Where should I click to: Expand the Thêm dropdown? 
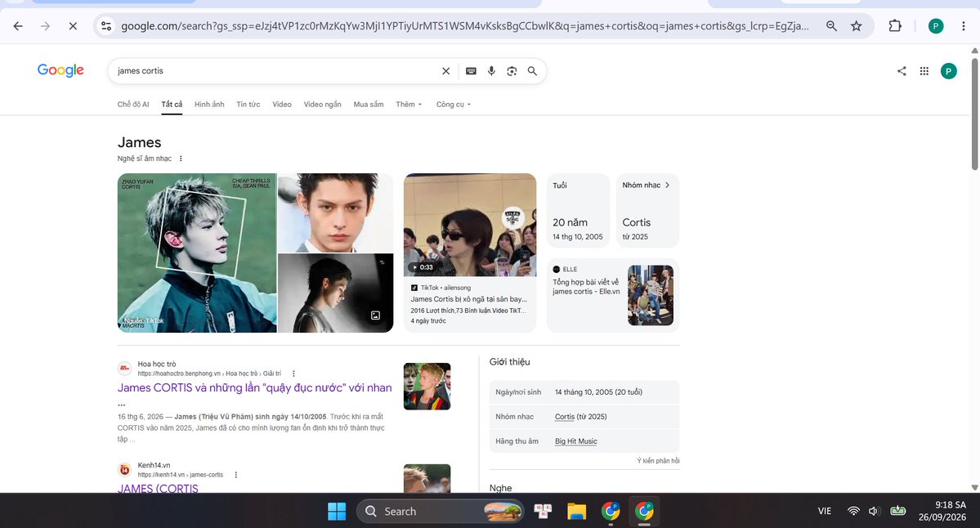(409, 105)
